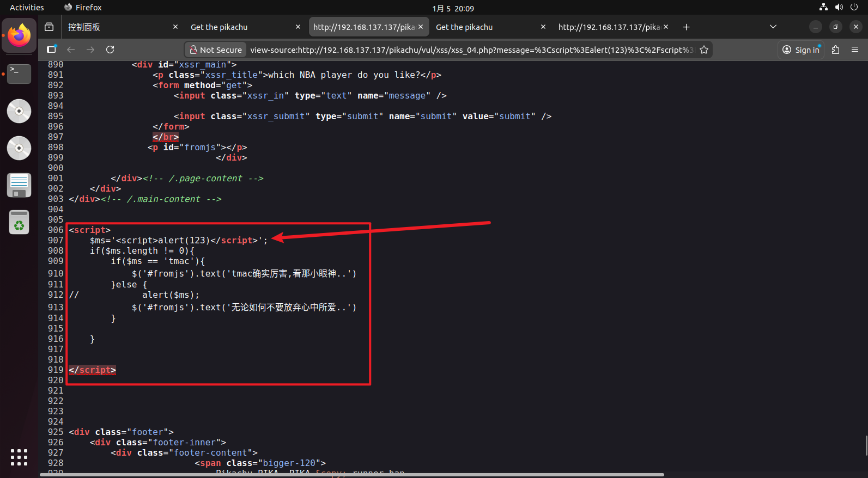
Task: Close the first Get the pikachu tab
Action: 298,27
